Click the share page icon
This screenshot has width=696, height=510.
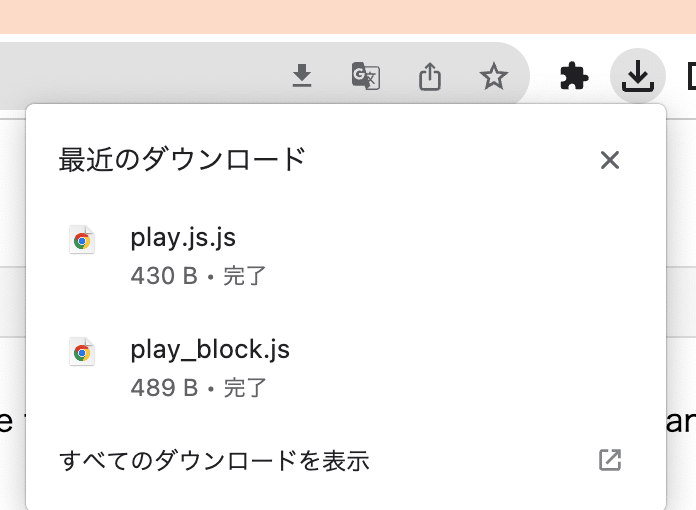[430, 76]
